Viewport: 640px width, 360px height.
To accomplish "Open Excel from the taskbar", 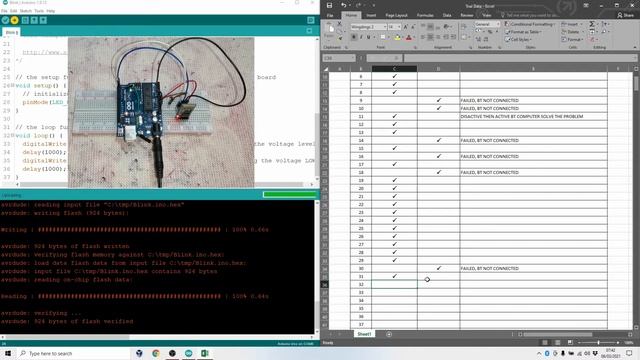I will [x=204, y=353].
